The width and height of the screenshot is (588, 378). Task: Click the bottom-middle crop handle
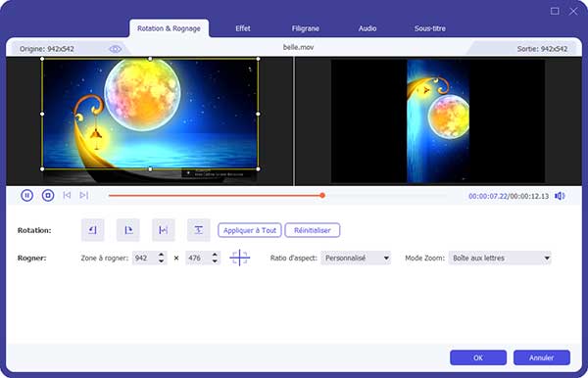click(x=150, y=169)
